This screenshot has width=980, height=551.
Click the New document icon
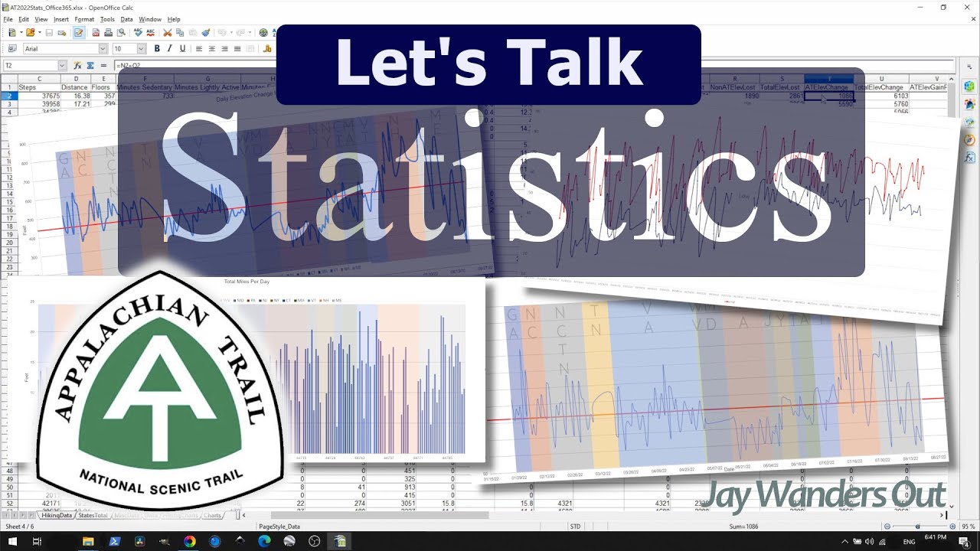pos(11,33)
